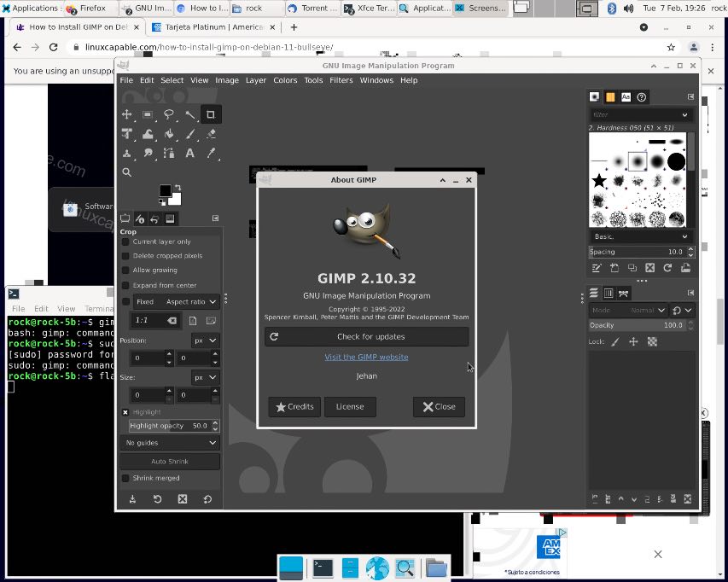Viewport: 728px width, 582px height.
Task: Toggle the Highlight checkbox
Action: (125, 412)
